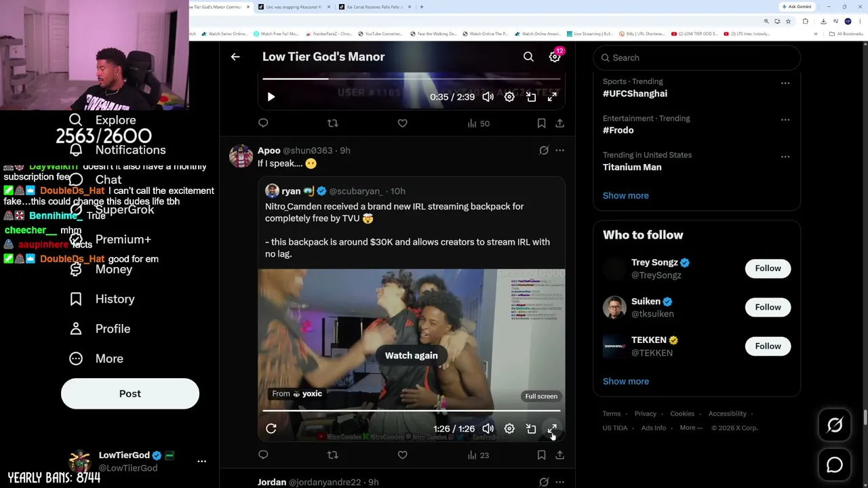Reply to the post with 50 views
This screenshot has width=868, height=488.
tap(263, 123)
